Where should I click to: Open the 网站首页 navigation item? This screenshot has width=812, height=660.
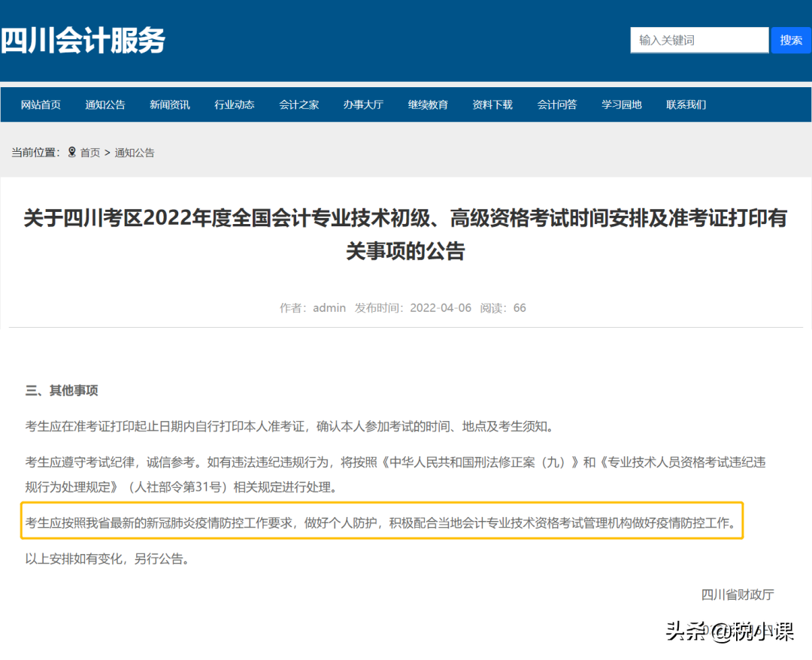[x=41, y=104]
